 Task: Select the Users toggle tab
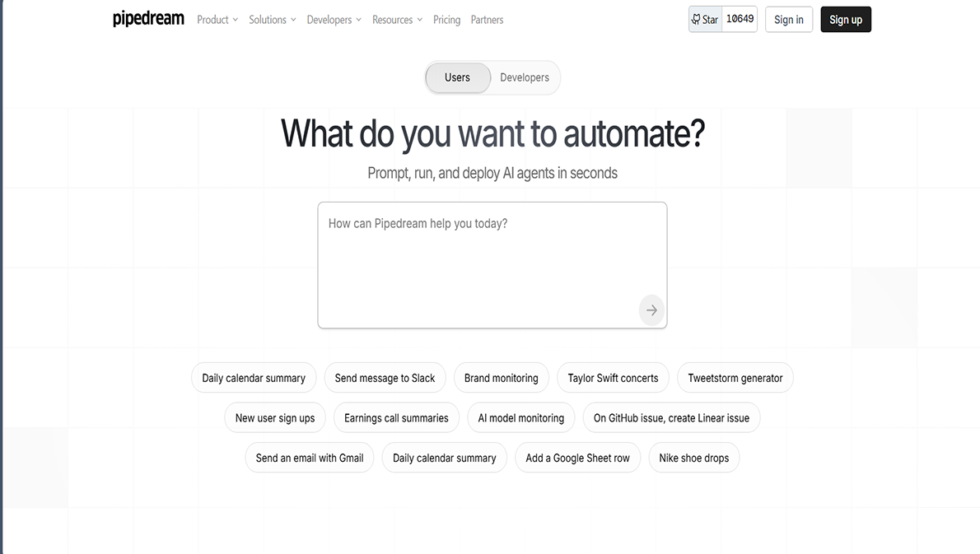(x=458, y=77)
